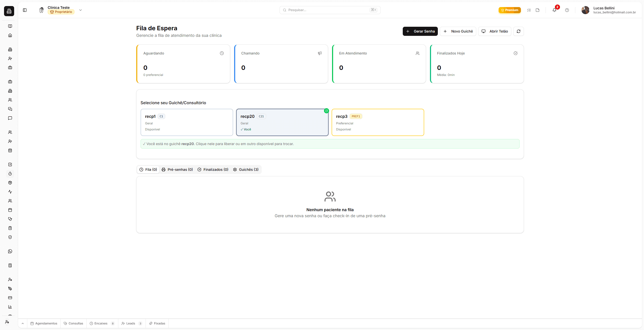
Task: Click the notifications bell showing 2 alerts
Action: pyautogui.click(x=554, y=10)
